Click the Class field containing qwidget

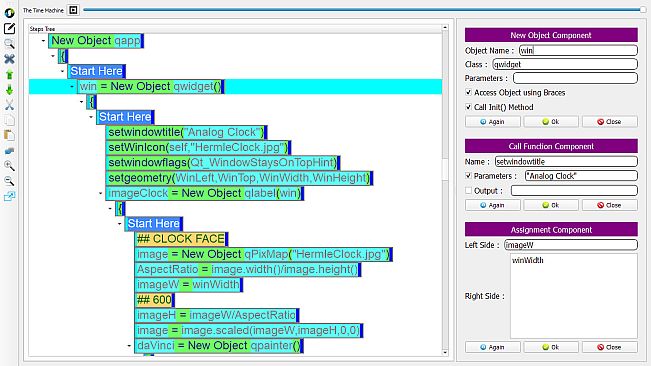[565, 64]
